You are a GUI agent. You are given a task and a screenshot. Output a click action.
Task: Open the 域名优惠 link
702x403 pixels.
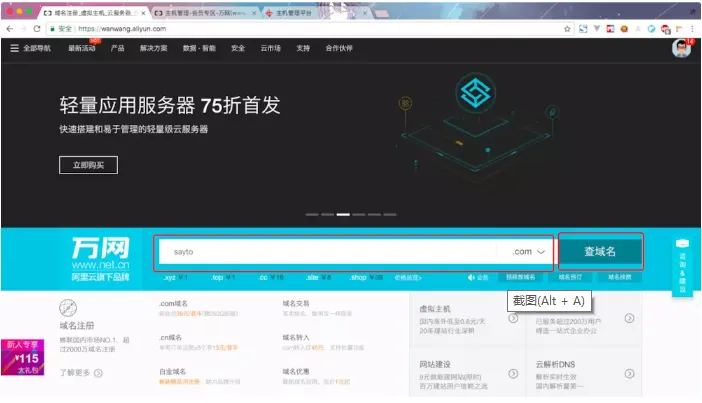(x=296, y=372)
